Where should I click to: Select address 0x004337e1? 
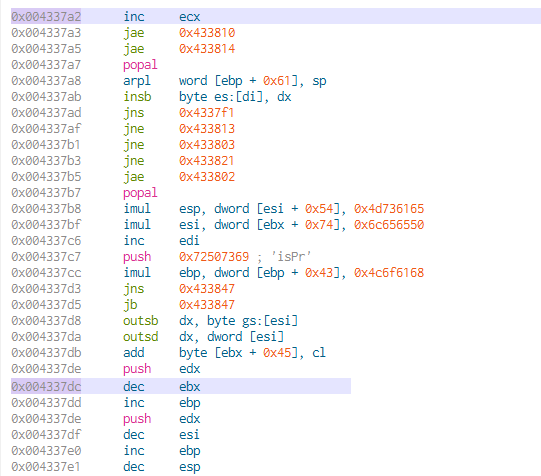46,467
